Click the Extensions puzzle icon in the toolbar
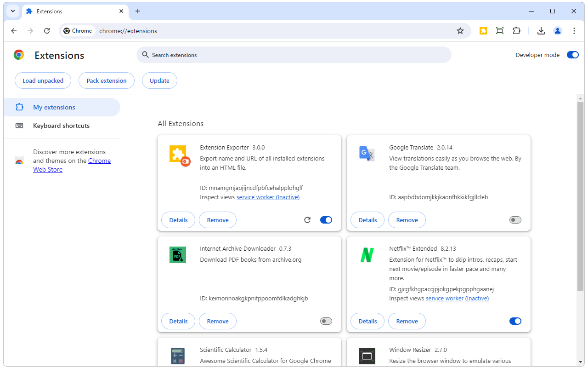This screenshot has width=588, height=368. 516,30
